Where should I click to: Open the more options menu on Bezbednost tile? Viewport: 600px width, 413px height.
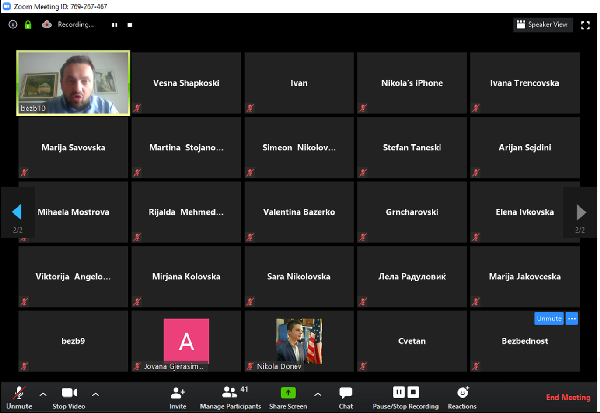point(572,318)
